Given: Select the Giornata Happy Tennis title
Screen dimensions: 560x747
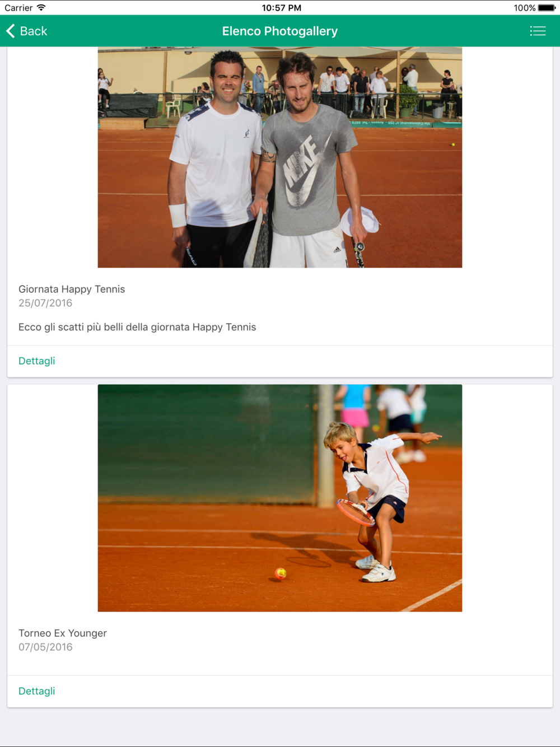Looking at the screenshot, I should pos(72,289).
